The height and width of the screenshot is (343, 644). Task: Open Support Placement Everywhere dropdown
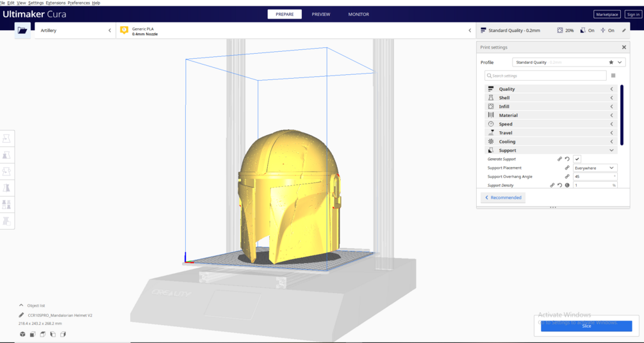[x=595, y=168]
